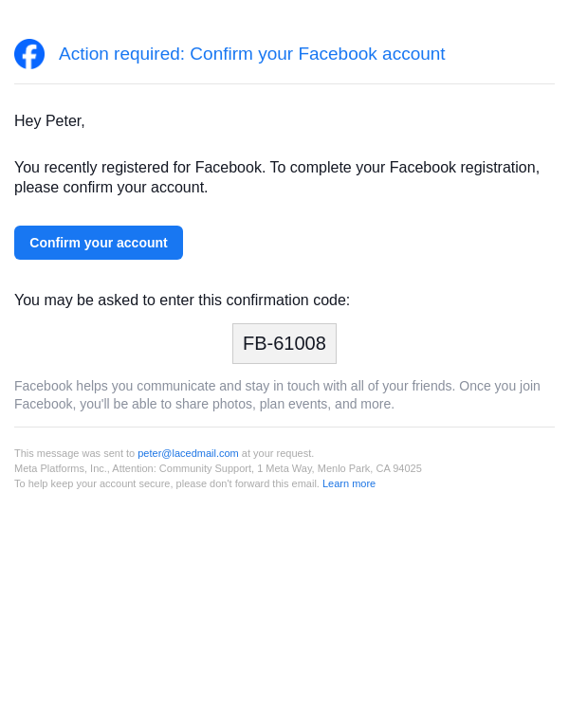Follow the Learn more link

tap(349, 483)
